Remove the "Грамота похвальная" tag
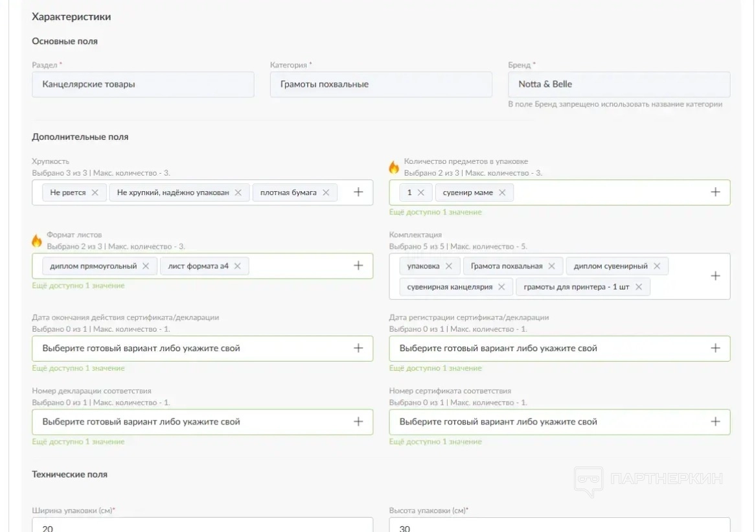The height and width of the screenshot is (532, 756). pyautogui.click(x=551, y=266)
